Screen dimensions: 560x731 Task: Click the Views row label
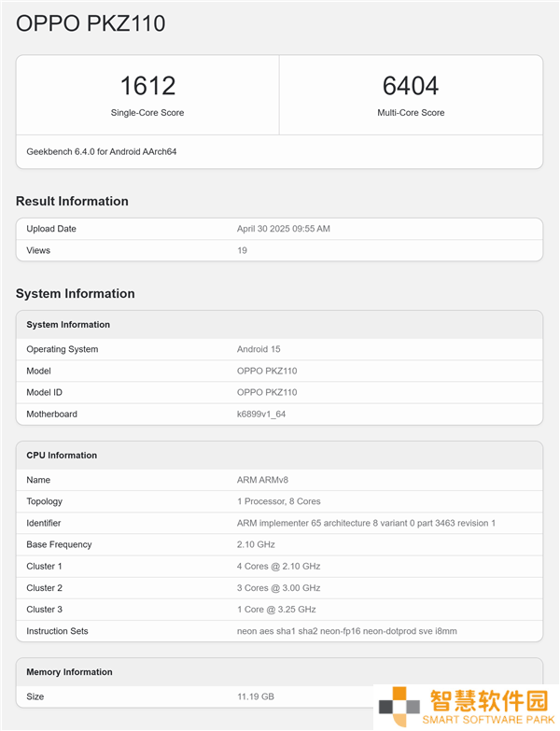[x=38, y=250]
